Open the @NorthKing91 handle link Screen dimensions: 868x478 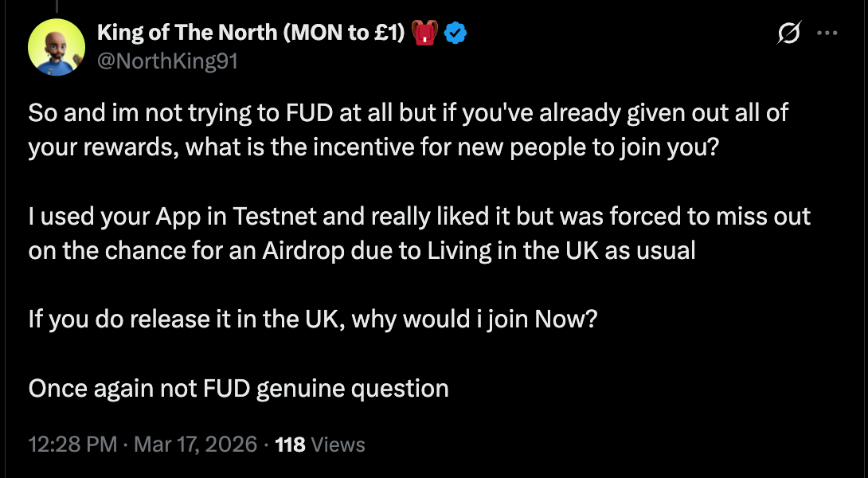(167, 61)
